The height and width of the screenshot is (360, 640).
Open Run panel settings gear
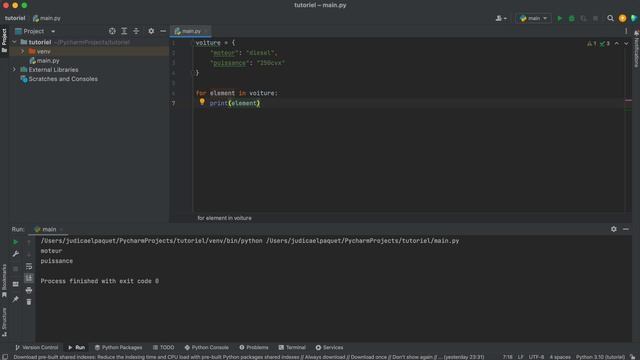pyautogui.click(x=613, y=229)
